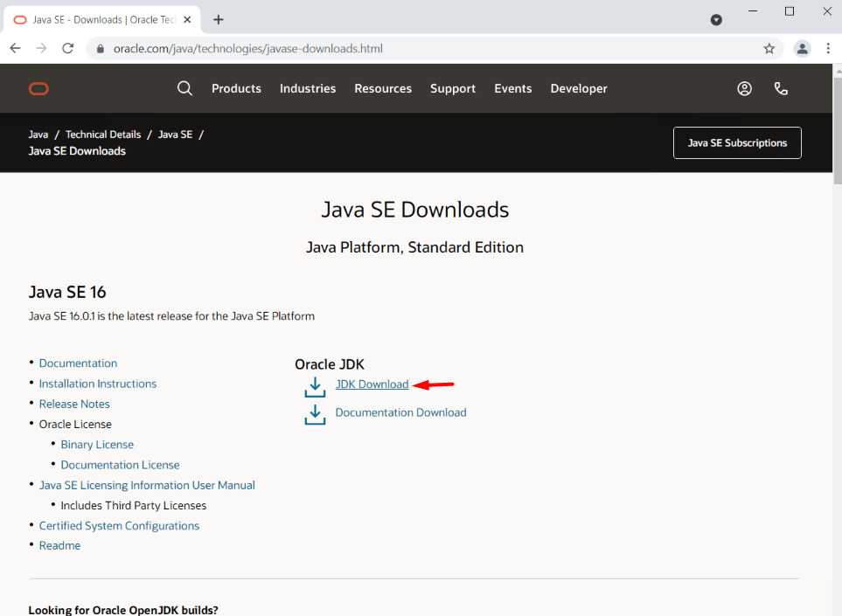Image resolution: width=842 pixels, height=616 pixels.
Task: Click the JDK Download link
Action: (x=372, y=384)
